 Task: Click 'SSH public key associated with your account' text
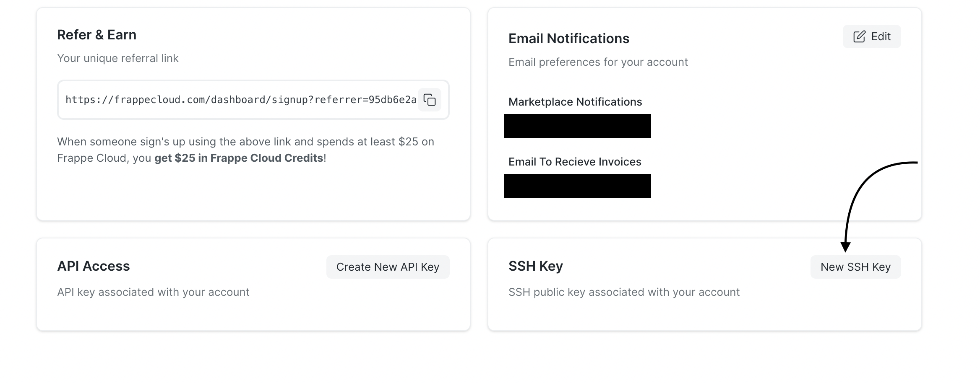(624, 292)
